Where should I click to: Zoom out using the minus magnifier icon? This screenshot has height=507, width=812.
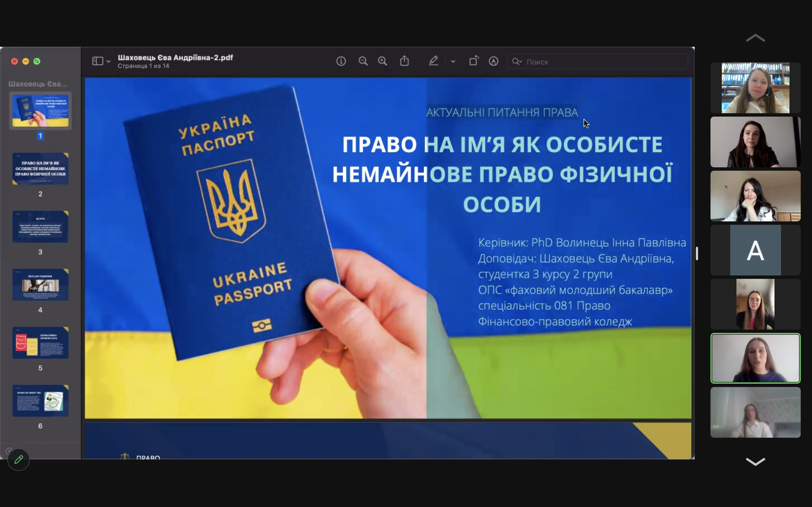363,61
